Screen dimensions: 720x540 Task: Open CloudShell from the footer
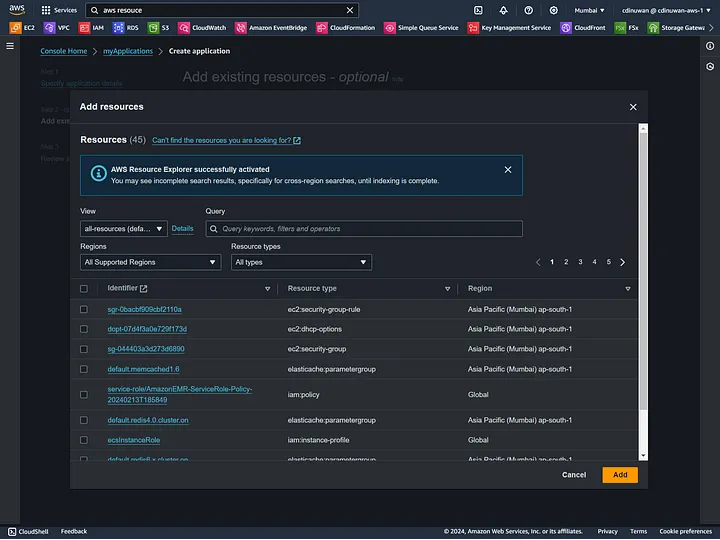point(28,532)
